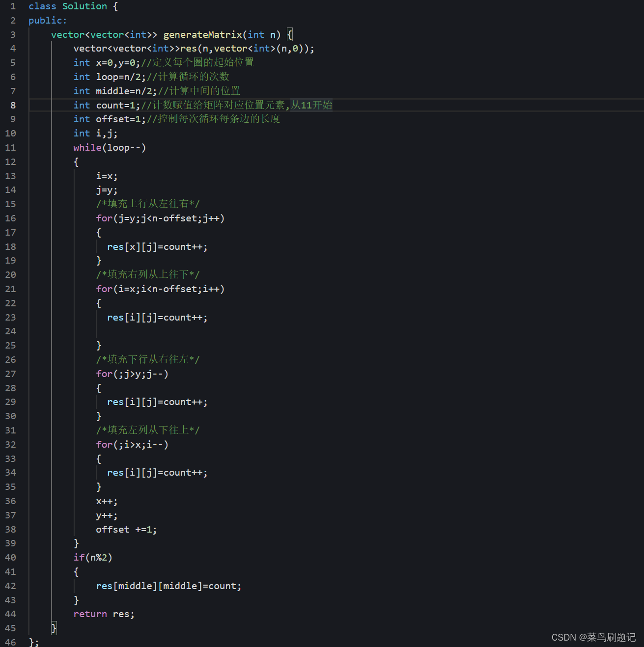The height and width of the screenshot is (647, 644).
Task: Click the comment "/*填充左列从下往上*/"
Action: coord(148,431)
